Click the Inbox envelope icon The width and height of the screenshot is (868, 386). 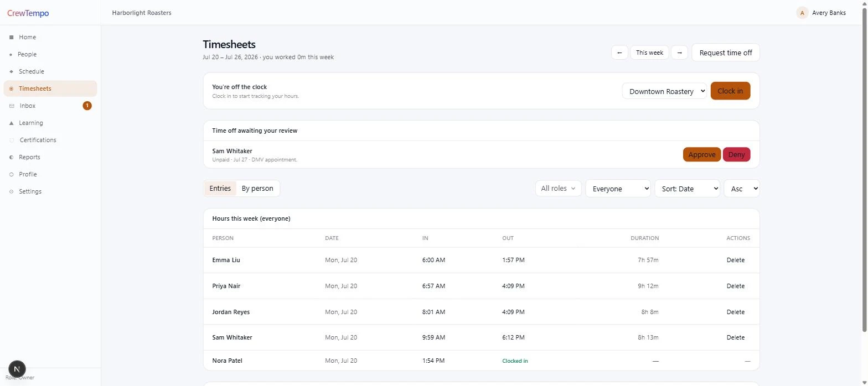[12, 106]
